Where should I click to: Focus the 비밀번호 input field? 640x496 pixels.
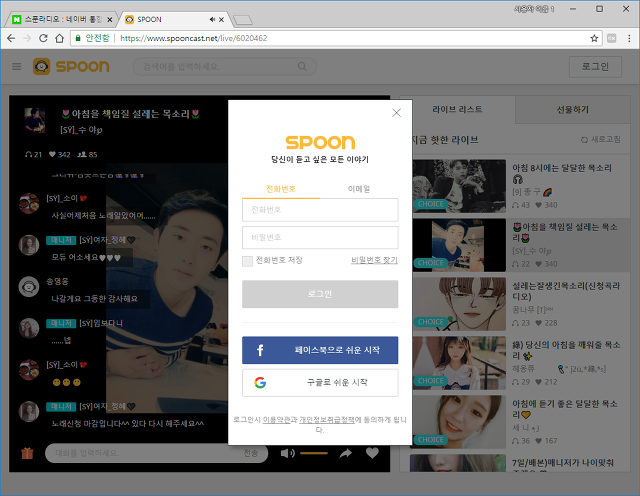pyautogui.click(x=320, y=238)
